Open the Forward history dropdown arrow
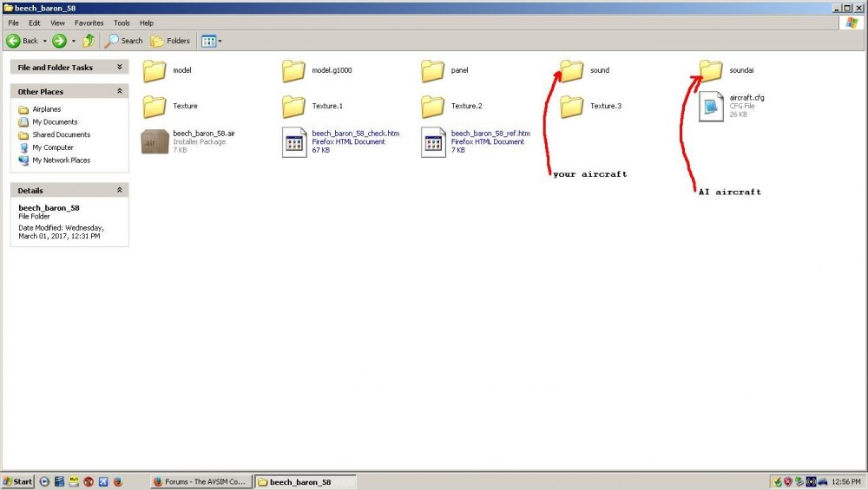 [x=74, y=41]
